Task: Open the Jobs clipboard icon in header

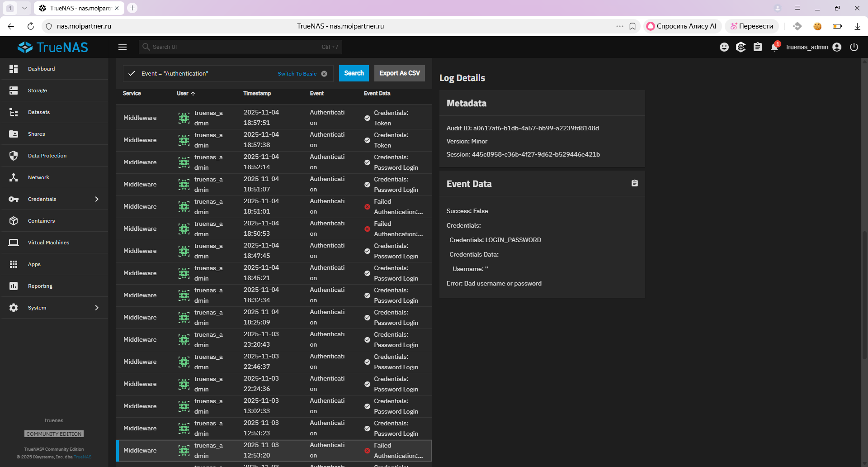Action: tap(758, 47)
